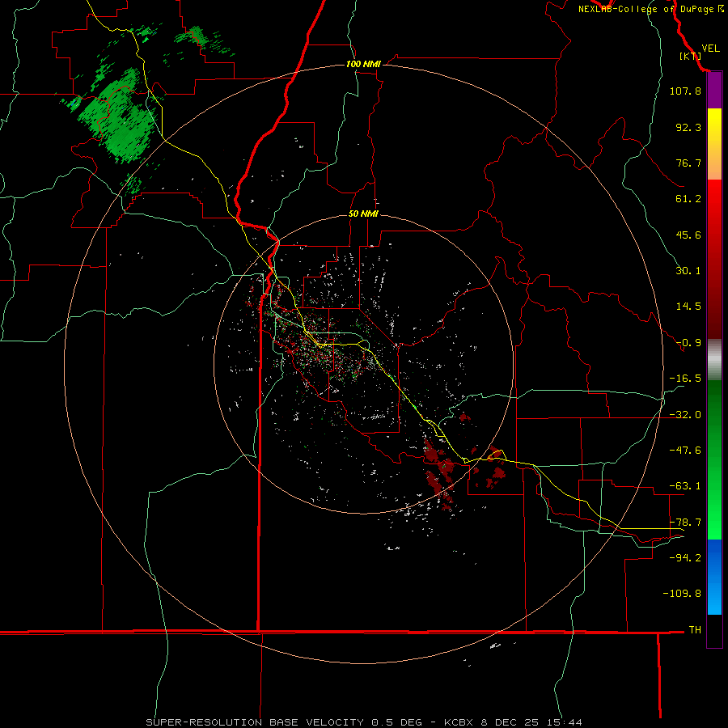Select the -78.7 legend value

[685, 523]
